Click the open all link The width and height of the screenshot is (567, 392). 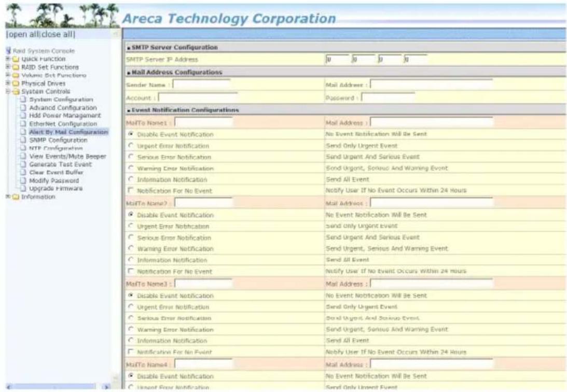(x=24, y=34)
